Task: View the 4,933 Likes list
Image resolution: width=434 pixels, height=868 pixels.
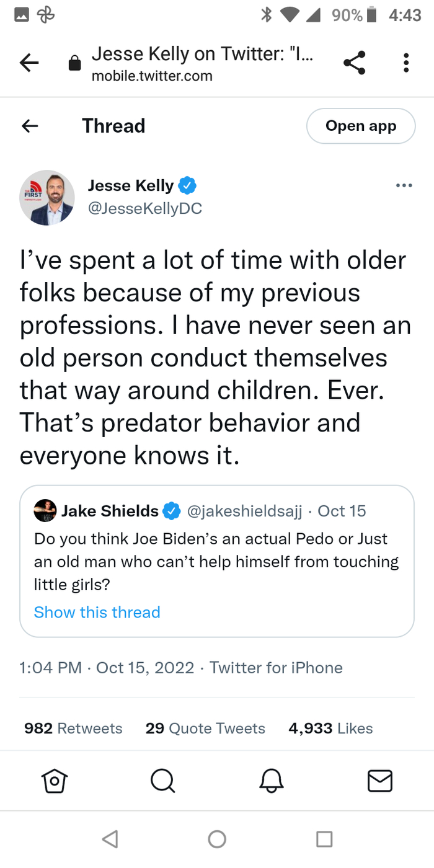Action: pyautogui.click(x=330, y=728)
